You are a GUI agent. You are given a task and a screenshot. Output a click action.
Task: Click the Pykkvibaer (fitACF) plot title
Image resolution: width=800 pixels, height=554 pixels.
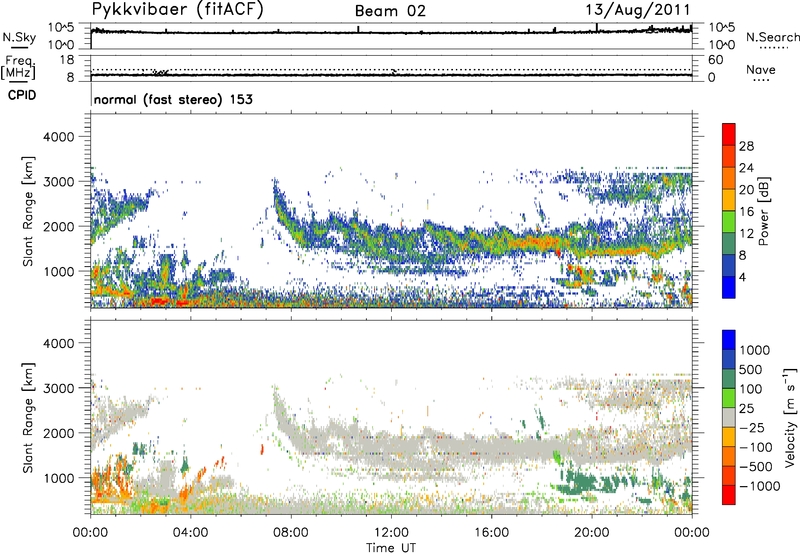click(x=178, y=9)
